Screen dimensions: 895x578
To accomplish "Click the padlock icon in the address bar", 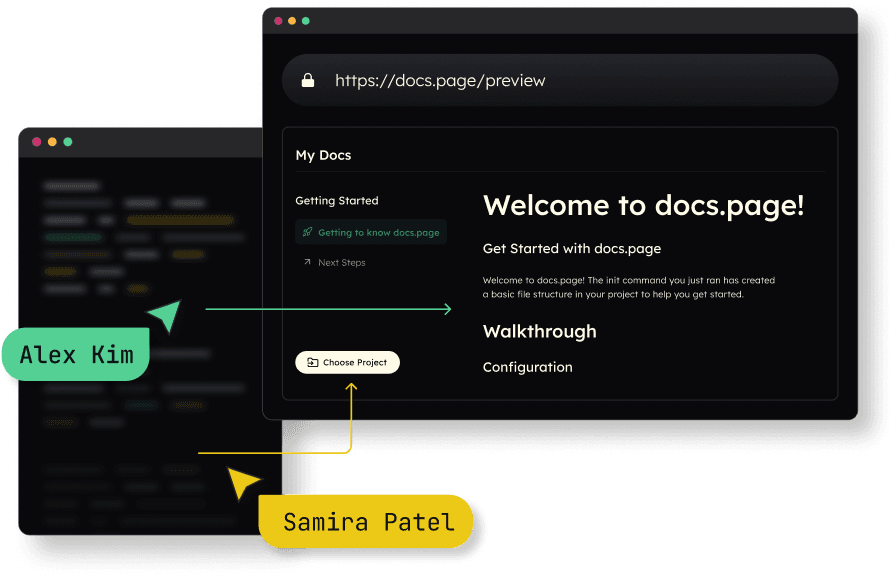I will point(308,81).
